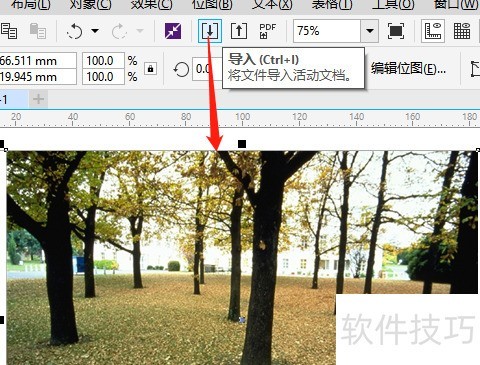Click the 编辑位图(E)... button
480x365 pixels.
pos(408,69)
